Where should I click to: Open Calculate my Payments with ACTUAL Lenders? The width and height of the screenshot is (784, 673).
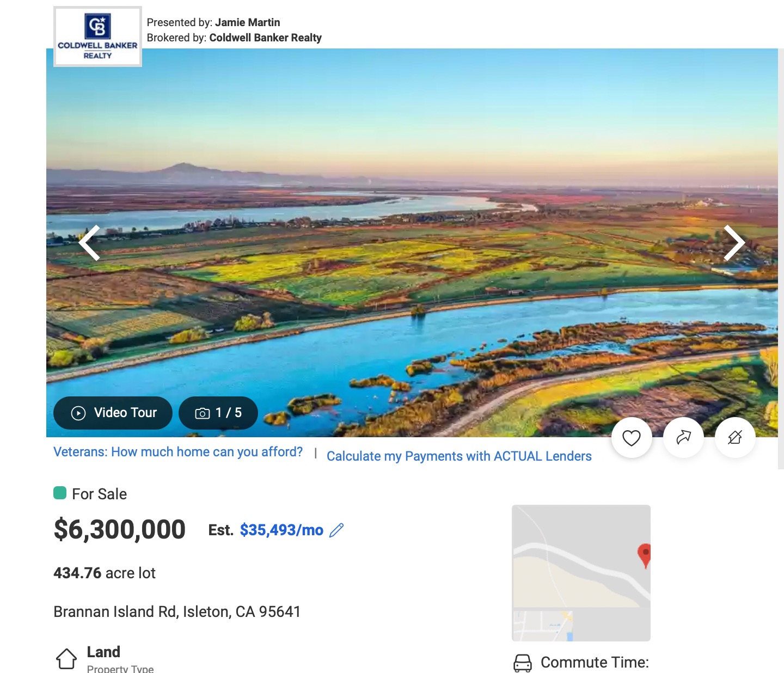[x=459, y=456]
